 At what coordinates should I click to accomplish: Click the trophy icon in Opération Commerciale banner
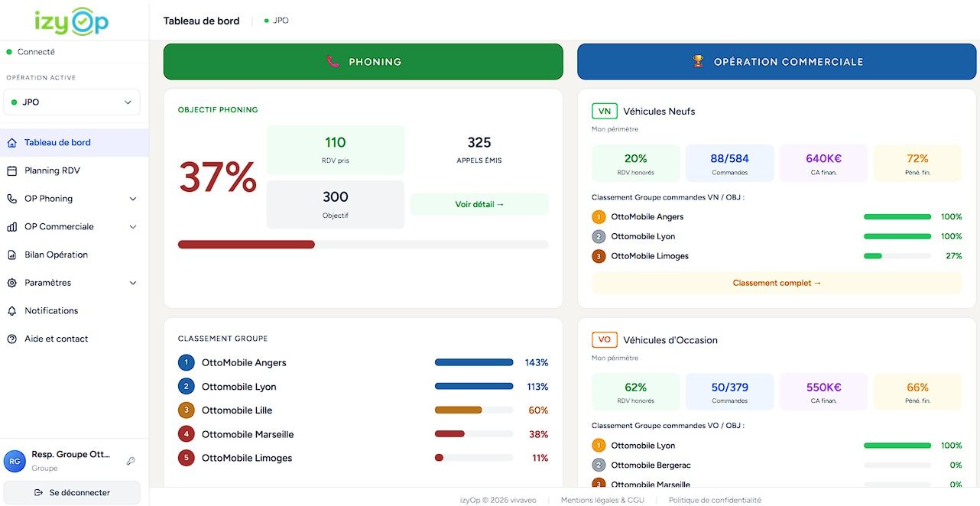698,62
